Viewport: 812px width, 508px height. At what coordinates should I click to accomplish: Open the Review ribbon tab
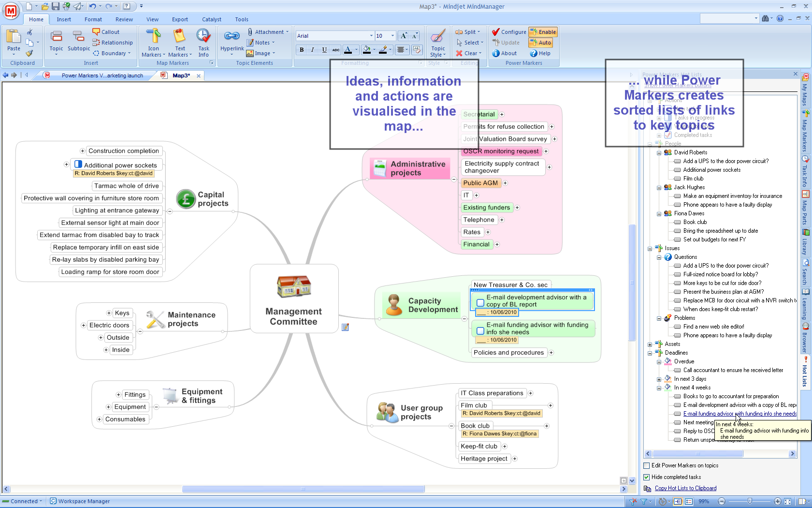(124, 19)
